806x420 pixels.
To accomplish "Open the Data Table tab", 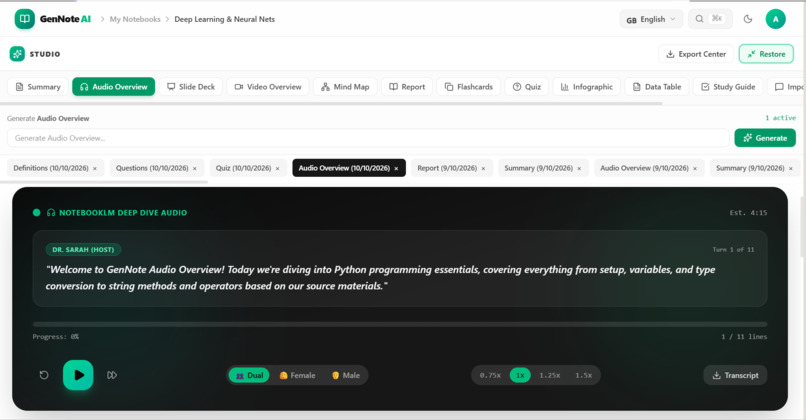I will (656, 87).
